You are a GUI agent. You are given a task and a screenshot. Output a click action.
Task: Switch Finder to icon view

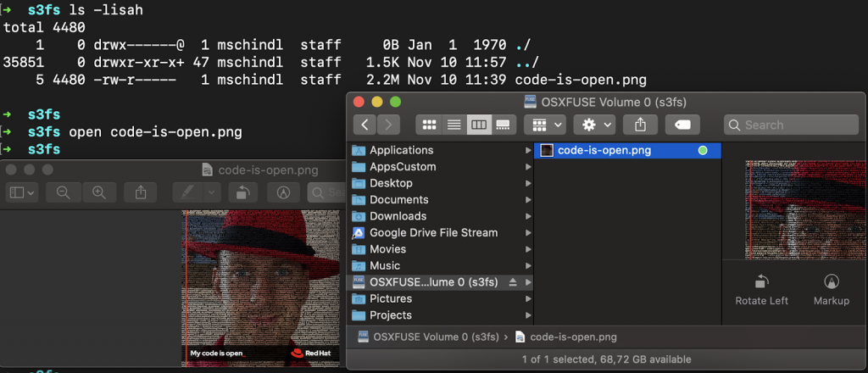[429, 125]
